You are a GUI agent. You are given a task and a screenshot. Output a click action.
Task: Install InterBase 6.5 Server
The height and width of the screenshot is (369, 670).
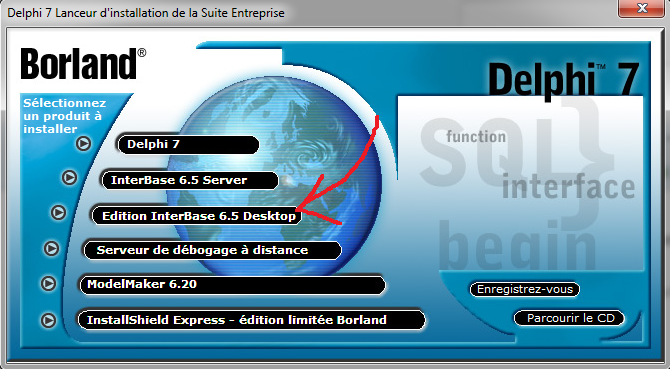point(190,180)
